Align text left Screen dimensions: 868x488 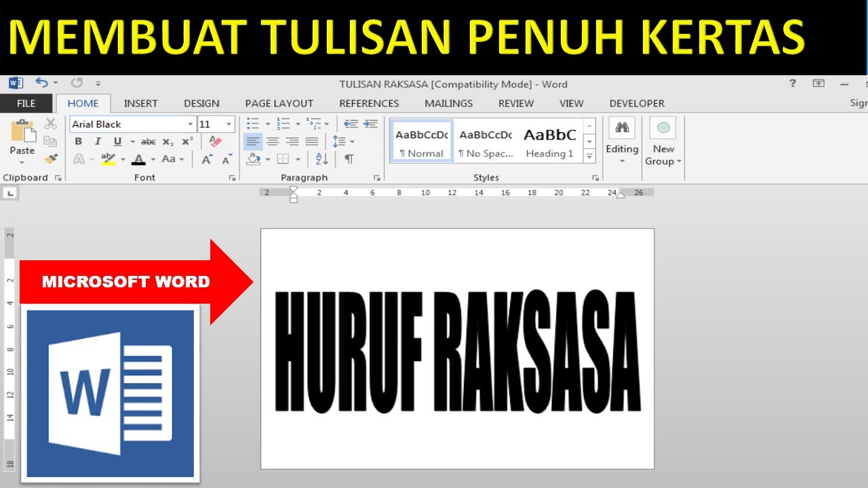click(x=253, y=142)
